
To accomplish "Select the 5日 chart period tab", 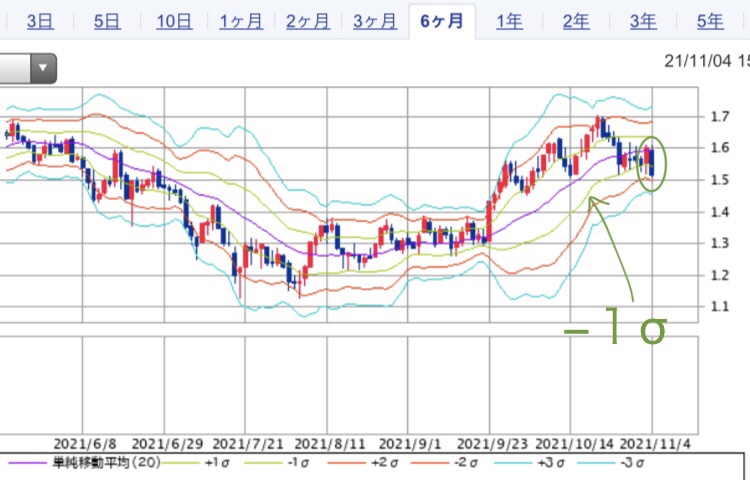I will (107, 21).
